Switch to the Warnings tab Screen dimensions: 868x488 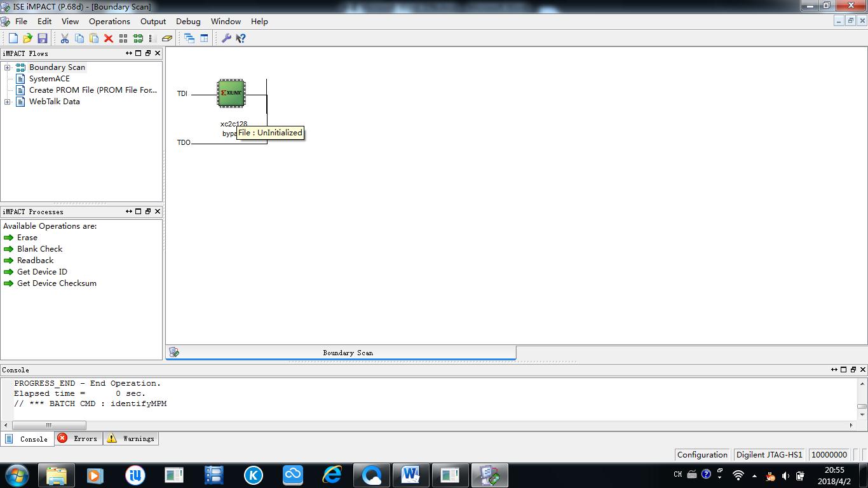[131, 438]
